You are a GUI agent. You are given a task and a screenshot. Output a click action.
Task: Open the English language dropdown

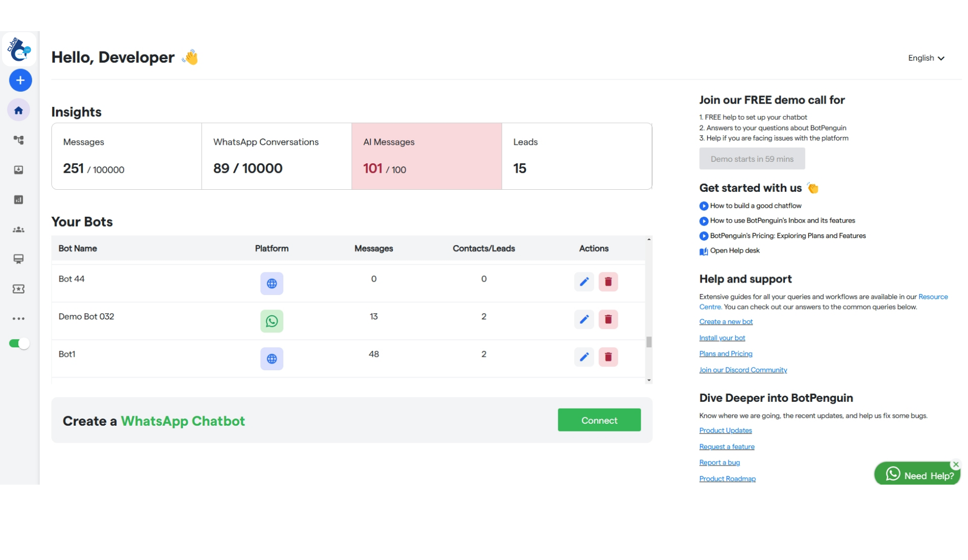pos(926,58)
